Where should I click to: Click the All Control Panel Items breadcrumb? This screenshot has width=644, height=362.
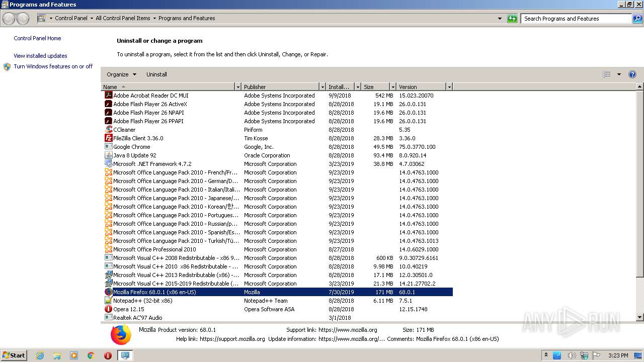click(123, 18)
